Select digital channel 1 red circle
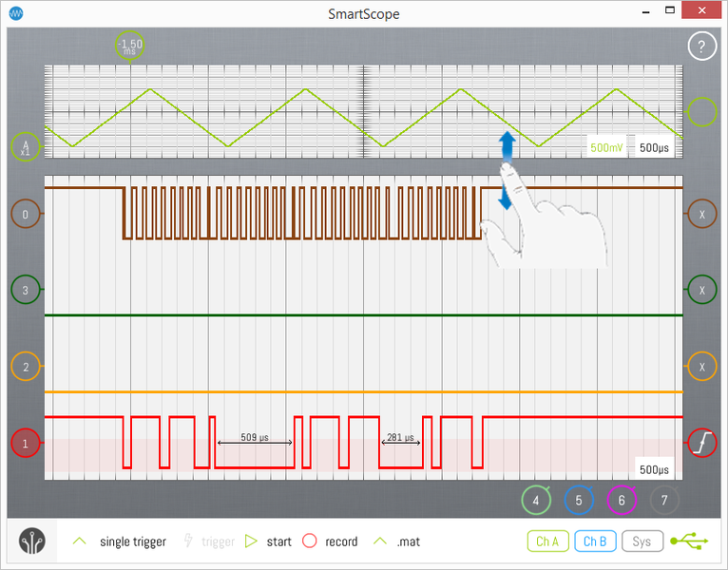728x570 pixels. [x=26, y=443]
